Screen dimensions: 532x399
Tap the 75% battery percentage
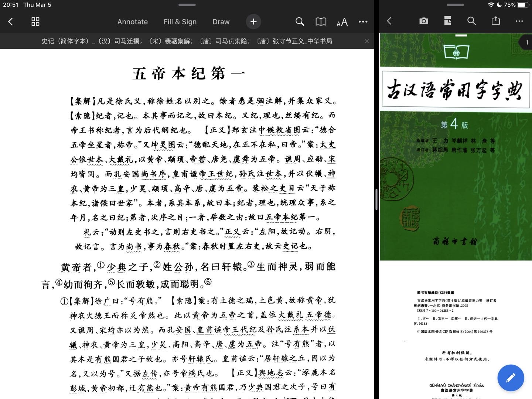pyautogui.click(x=510, y=5)
